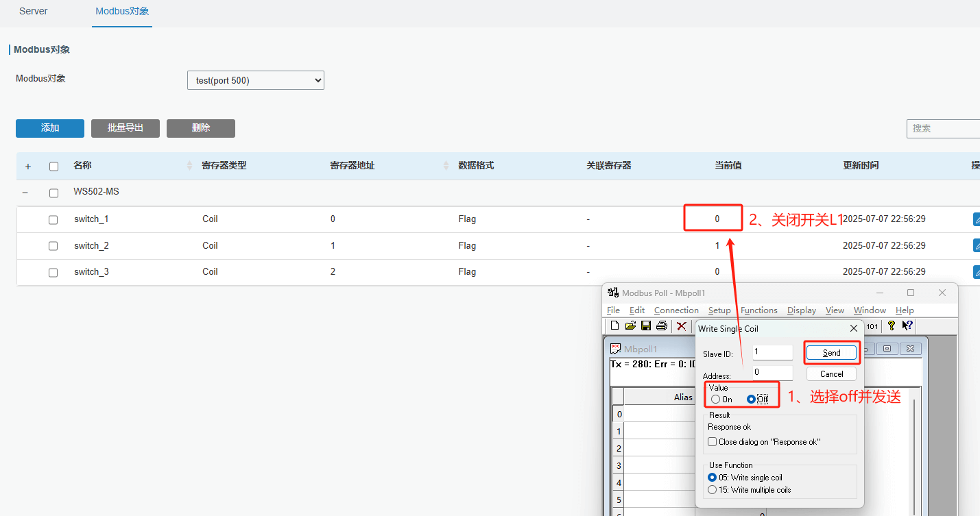Click into the Slave ID field

(x=772, y=352)
